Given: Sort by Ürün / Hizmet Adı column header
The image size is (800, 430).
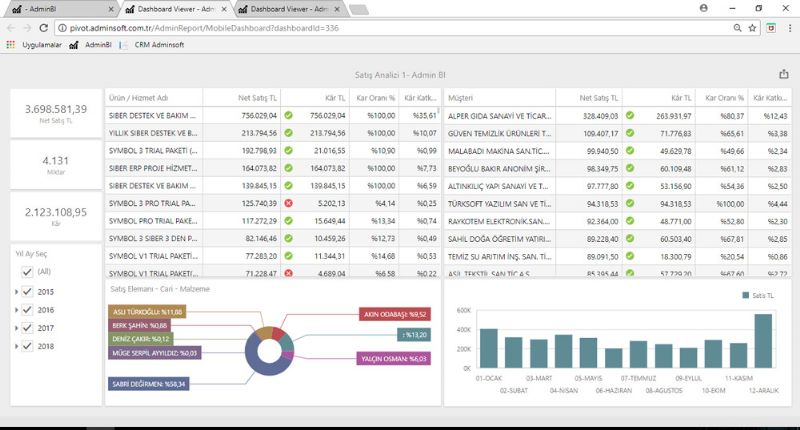Looking at the screenshot, I should point(154,97).
